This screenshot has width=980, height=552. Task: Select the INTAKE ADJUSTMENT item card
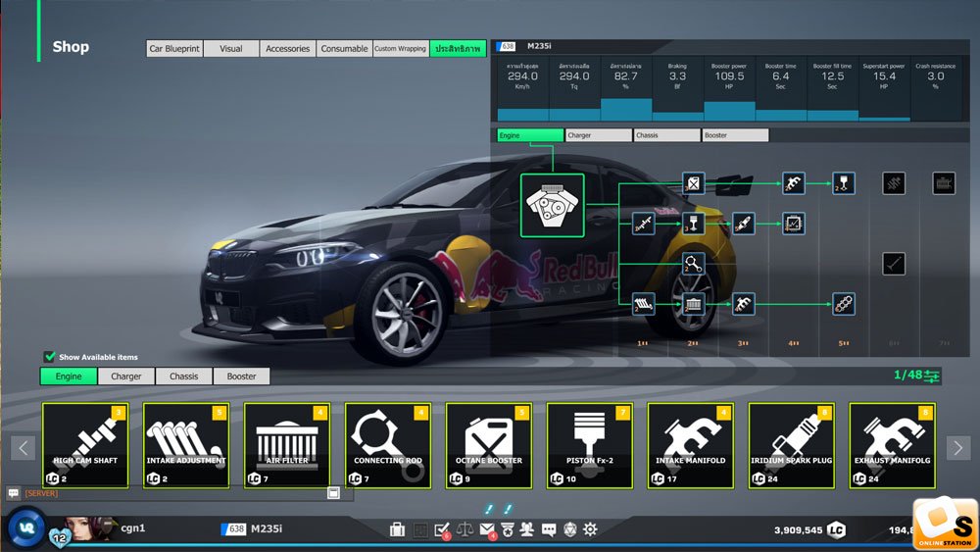tap(186, 446)
